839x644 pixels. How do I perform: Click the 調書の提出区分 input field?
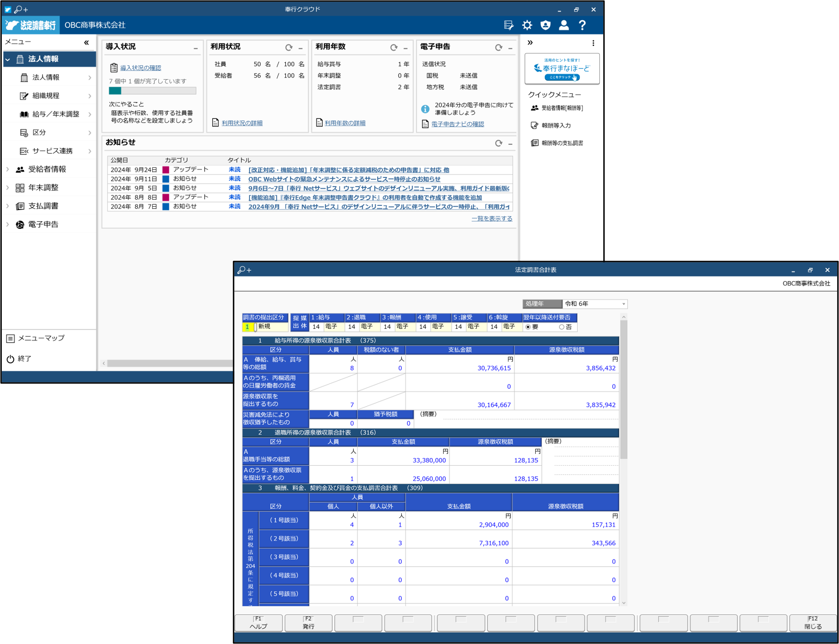pos(248,327)
